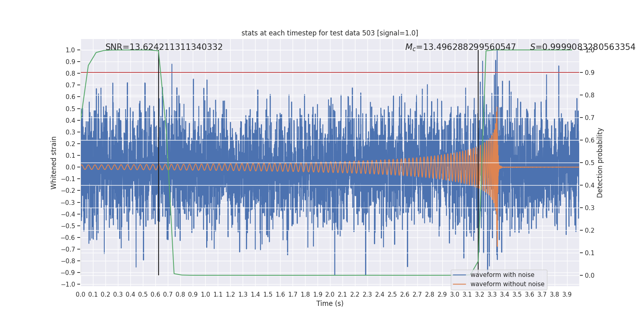Click the black vertical marker near 3.2 s
The image size is (644, 322).
coord(478,161)
